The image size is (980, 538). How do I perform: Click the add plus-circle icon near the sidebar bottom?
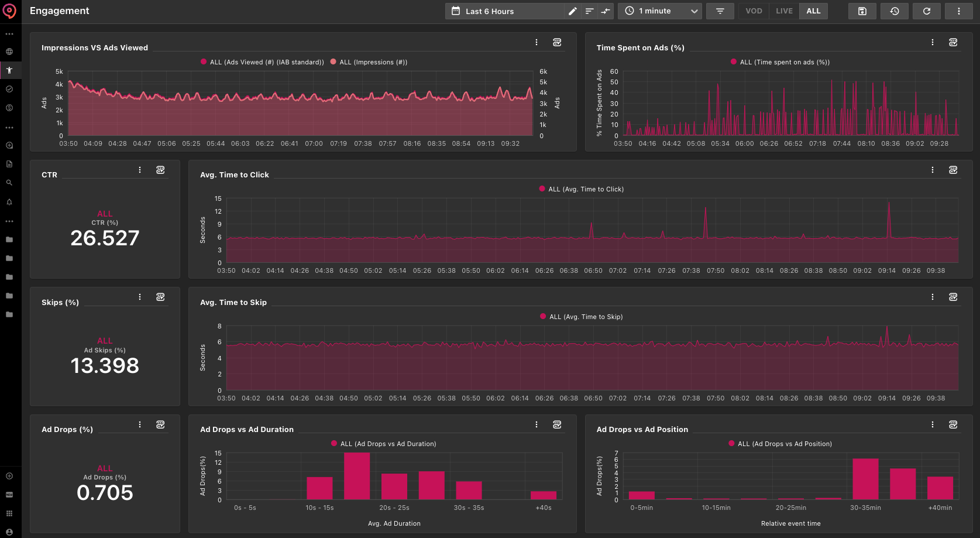click(x=9, y=476)
